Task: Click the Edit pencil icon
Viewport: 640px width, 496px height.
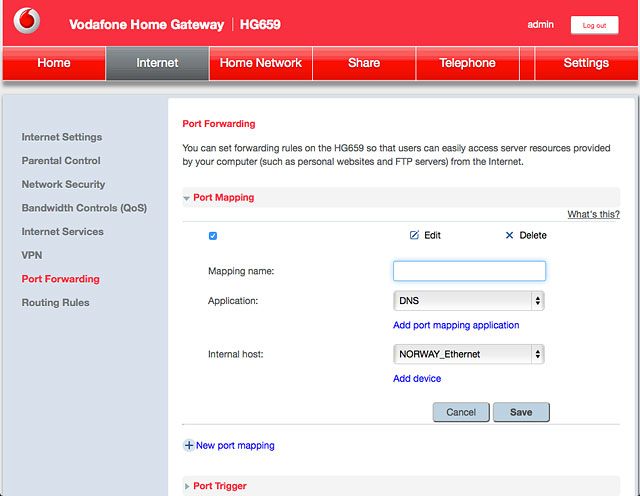Action: 414,235
